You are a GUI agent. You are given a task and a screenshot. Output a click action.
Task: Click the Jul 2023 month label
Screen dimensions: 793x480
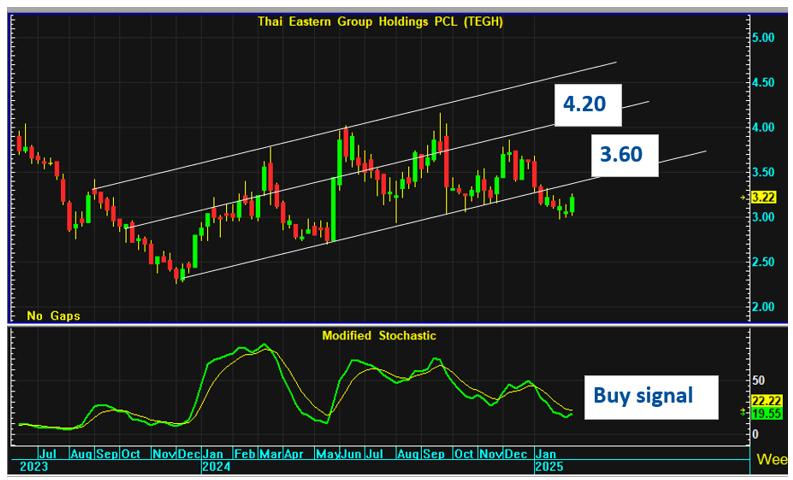(48, 454)
